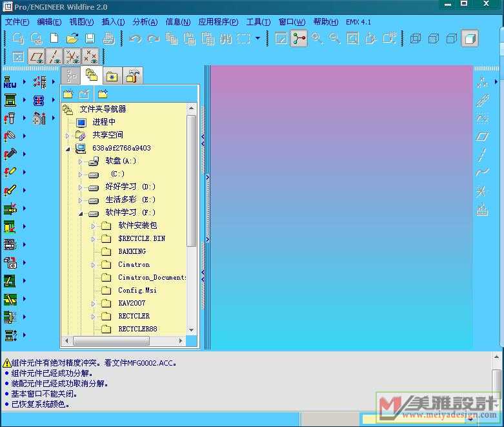Click the datum curve tool in the right toolbar

482,172
